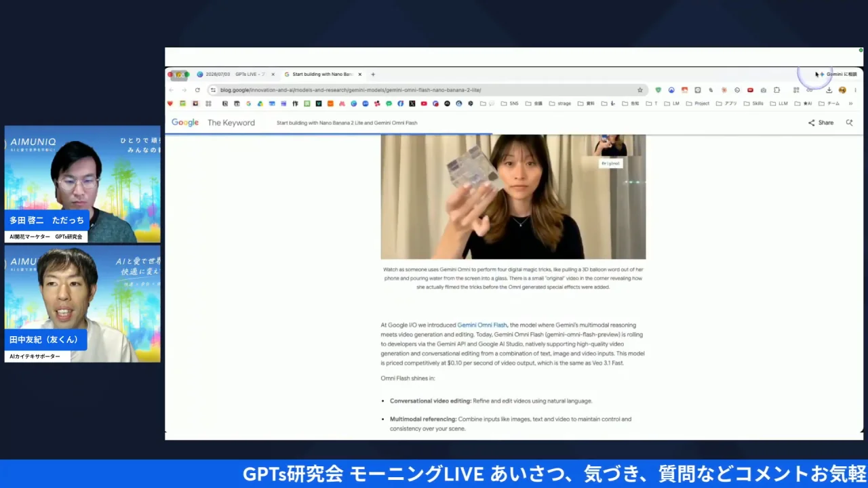Open the Chrome profile avatar

pyautogui.click(x=842, y=90)
